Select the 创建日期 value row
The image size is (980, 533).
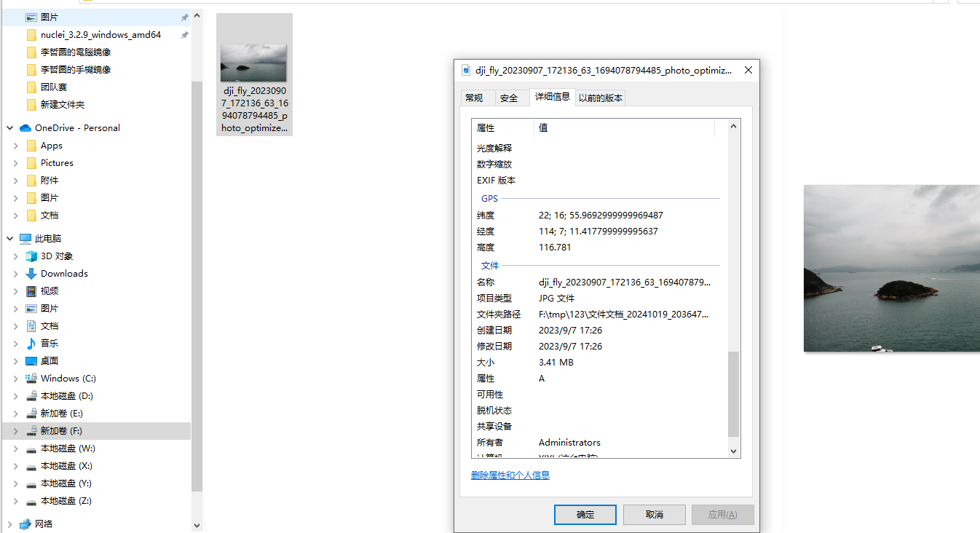pyautogui.click(x=570, y=331)
